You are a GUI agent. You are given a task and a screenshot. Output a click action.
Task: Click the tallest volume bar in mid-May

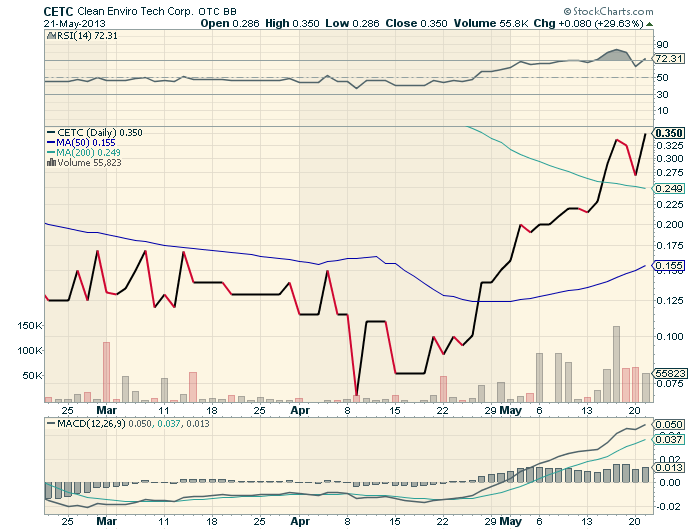pyautogui.click(x=616, y=364)
